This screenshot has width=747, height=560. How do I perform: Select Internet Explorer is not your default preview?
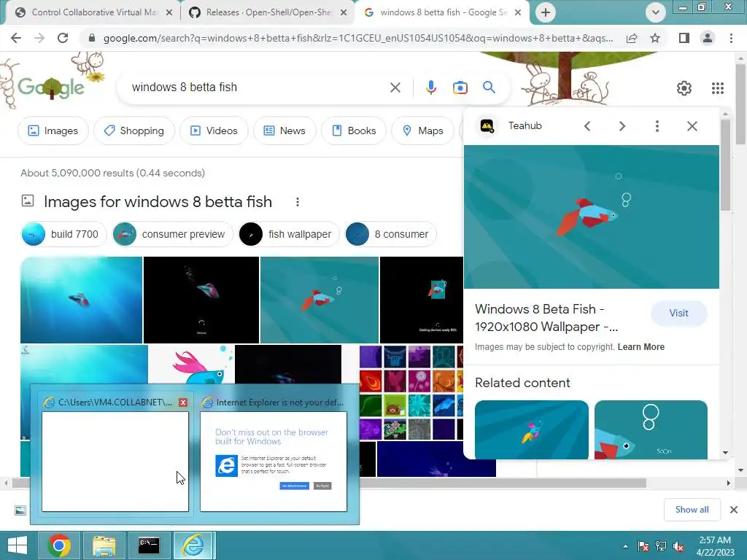click(x=274, y=455)
